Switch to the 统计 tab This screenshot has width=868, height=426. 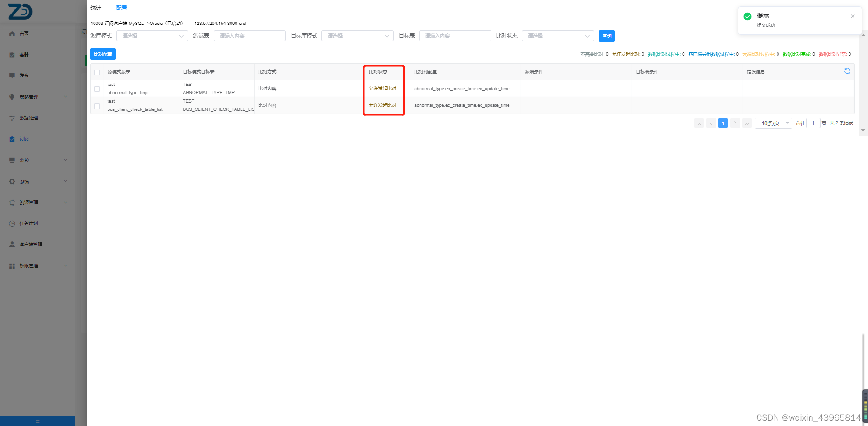click(x=96, y=8)
